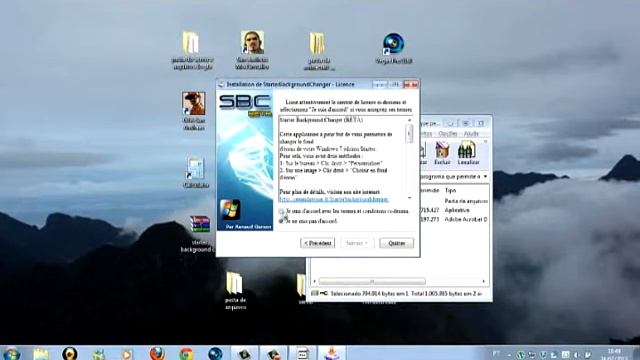Select the 'Adobe Acrobat D' row in WinRAR
Viewport: 640px width, 360px height.
click(454, 220)
